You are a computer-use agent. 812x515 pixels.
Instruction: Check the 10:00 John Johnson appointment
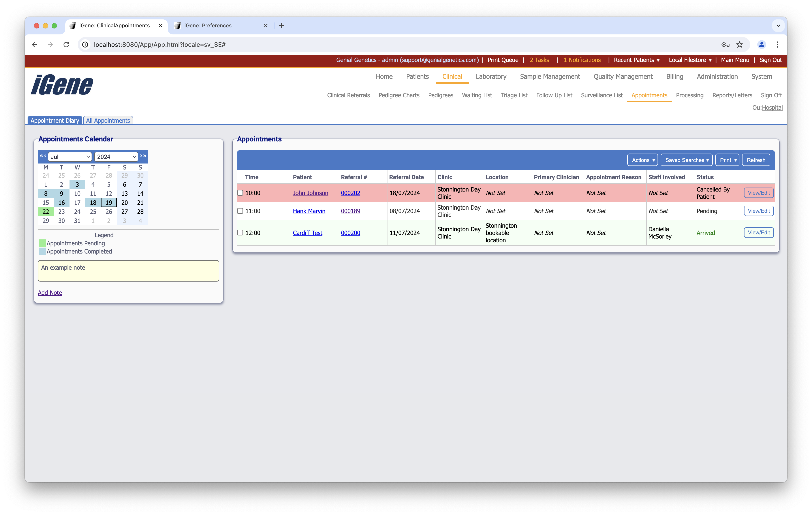[240, 193]
